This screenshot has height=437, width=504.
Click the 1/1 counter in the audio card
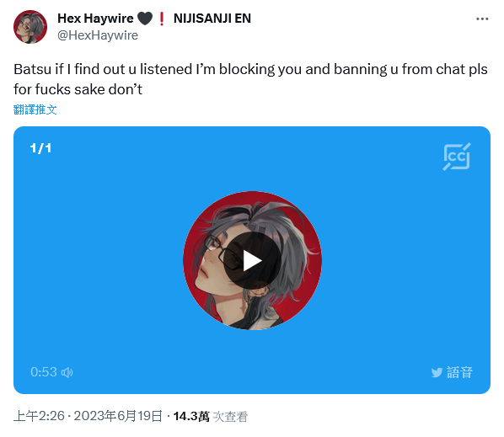tap(40, 148)
